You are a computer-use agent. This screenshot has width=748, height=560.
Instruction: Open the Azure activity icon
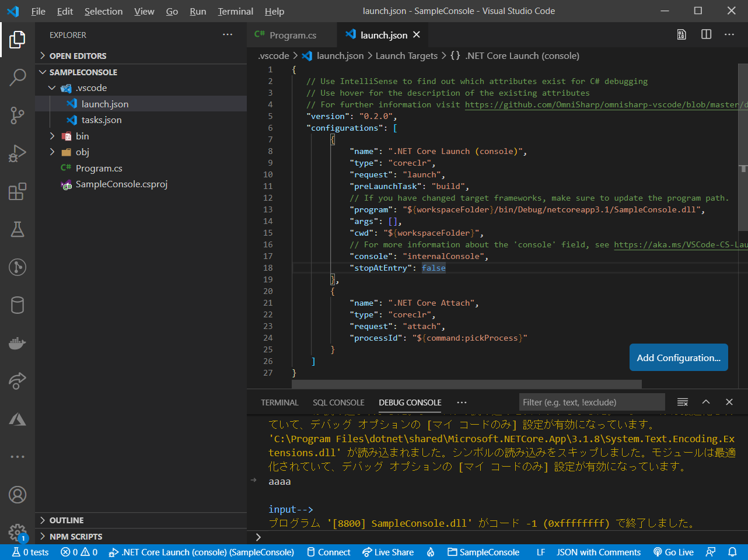tap(18, 419)
